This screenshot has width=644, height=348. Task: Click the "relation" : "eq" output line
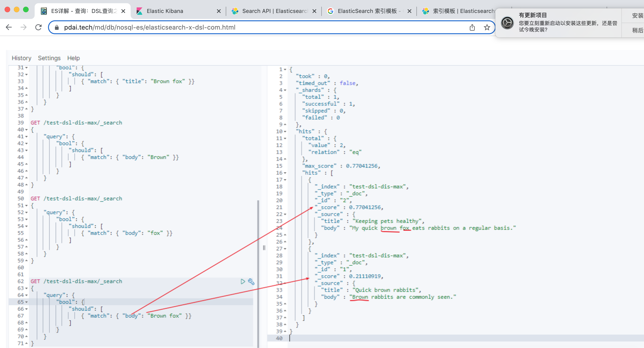[335, 152]
